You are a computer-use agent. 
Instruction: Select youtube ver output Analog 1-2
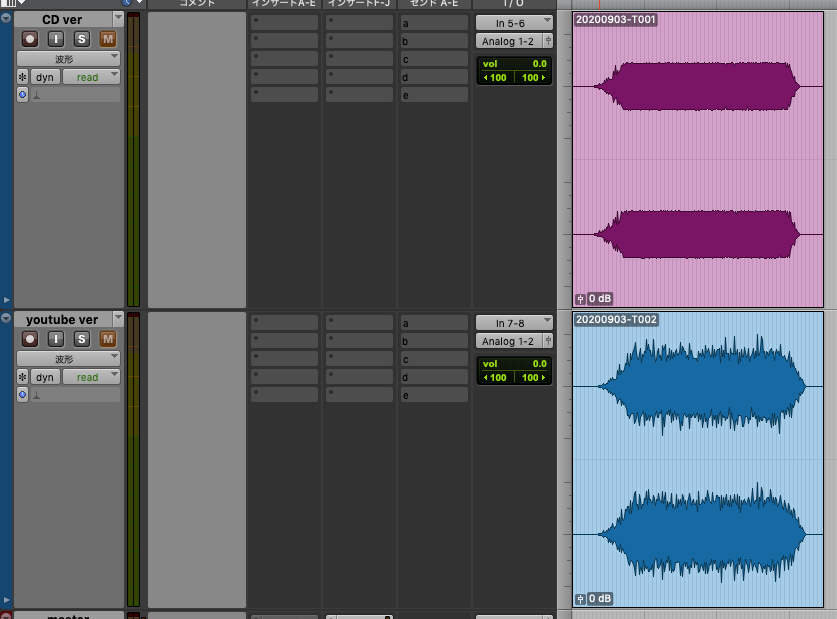coord(509,341)
